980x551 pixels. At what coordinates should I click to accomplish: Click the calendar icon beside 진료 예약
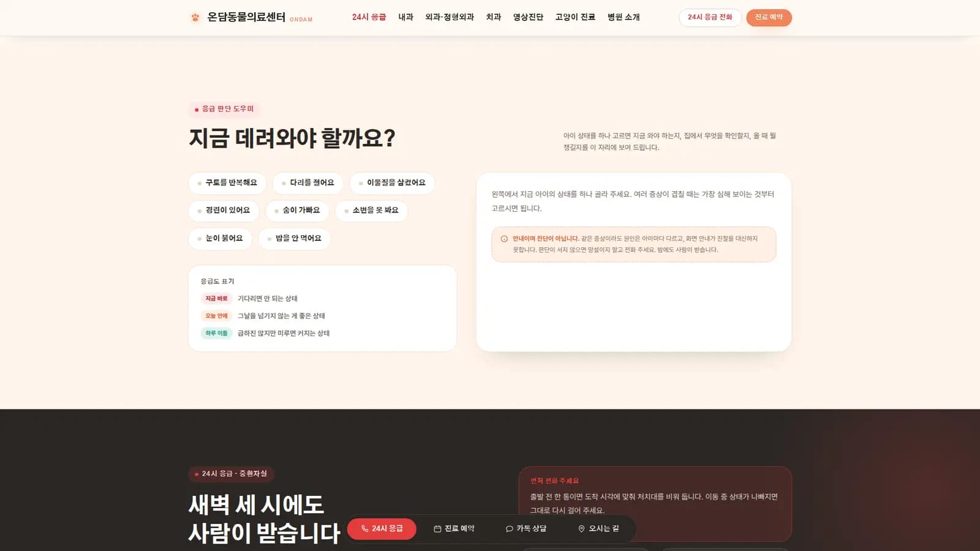(x=437, y=529)
